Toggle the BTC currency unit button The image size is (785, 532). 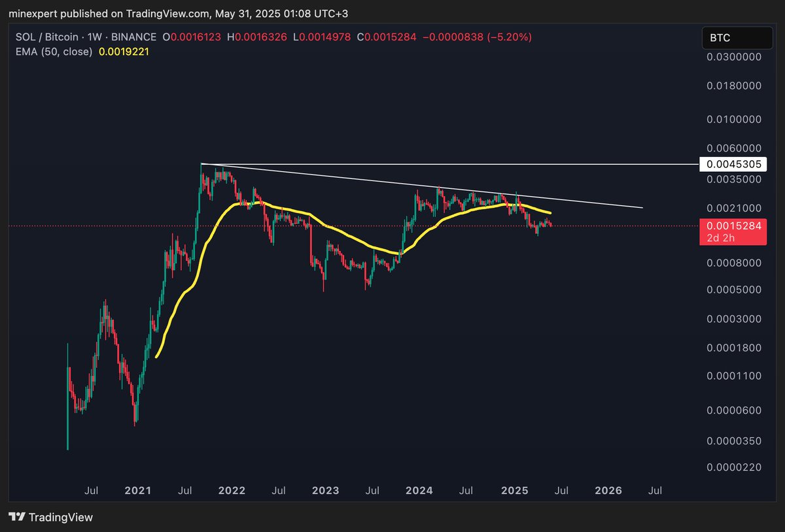tap(737, 38)
